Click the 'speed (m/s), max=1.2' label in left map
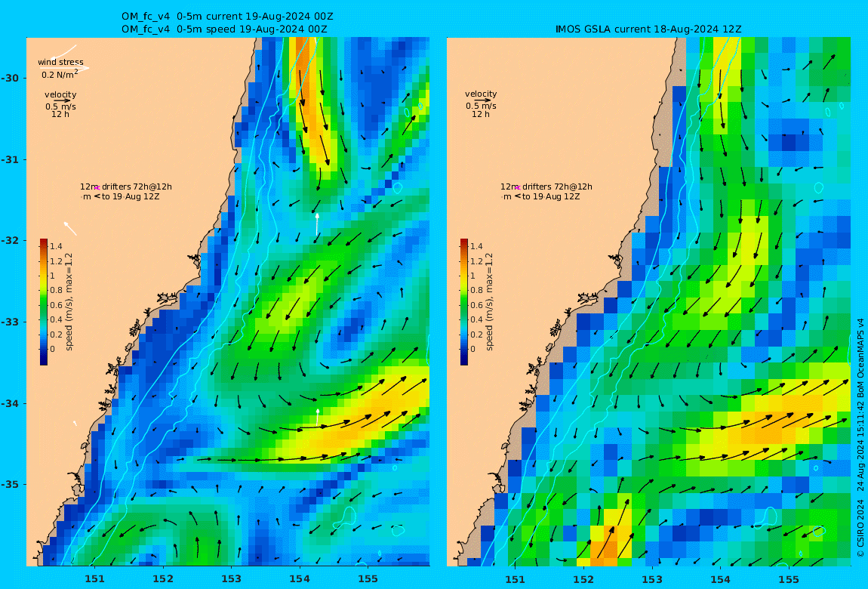Screen dimensions: 868x589 tap(69, 302)
